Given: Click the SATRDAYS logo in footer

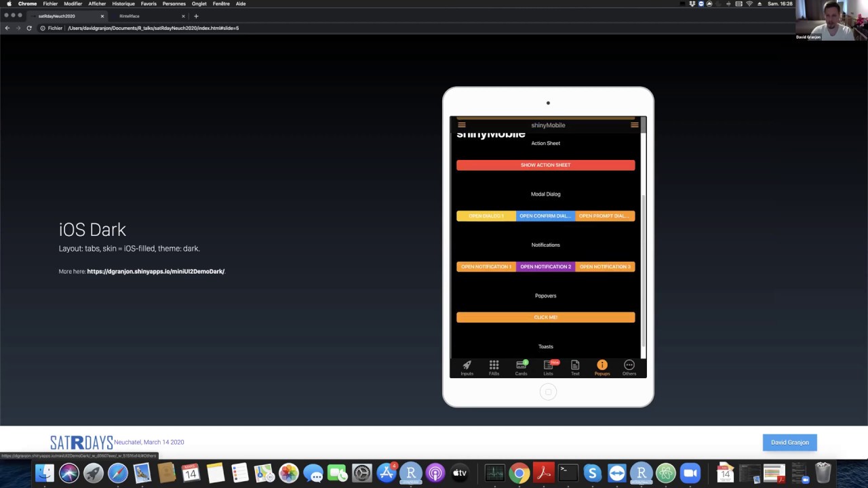Looking at the screenshot, I should (x=81, y=443).
